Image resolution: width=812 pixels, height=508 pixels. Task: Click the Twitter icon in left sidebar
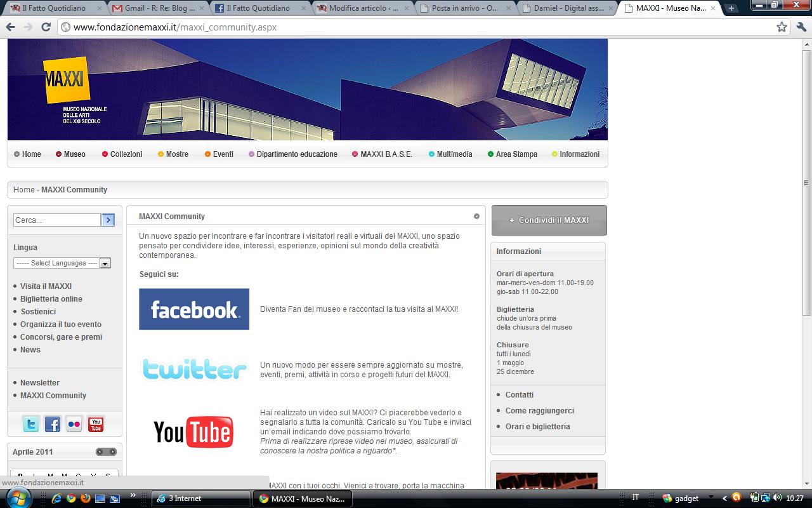point(31,424)
